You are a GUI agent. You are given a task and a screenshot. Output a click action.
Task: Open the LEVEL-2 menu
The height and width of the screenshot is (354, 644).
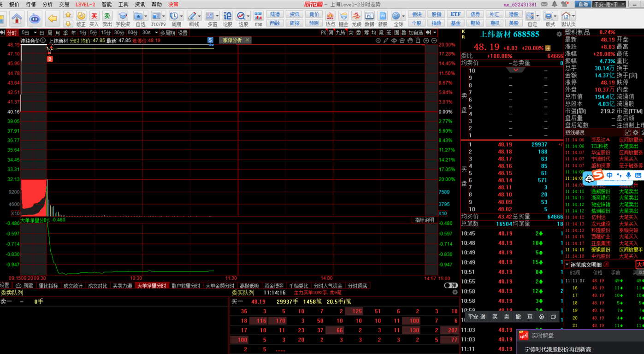pyautogui.click(x=85, y=4)
